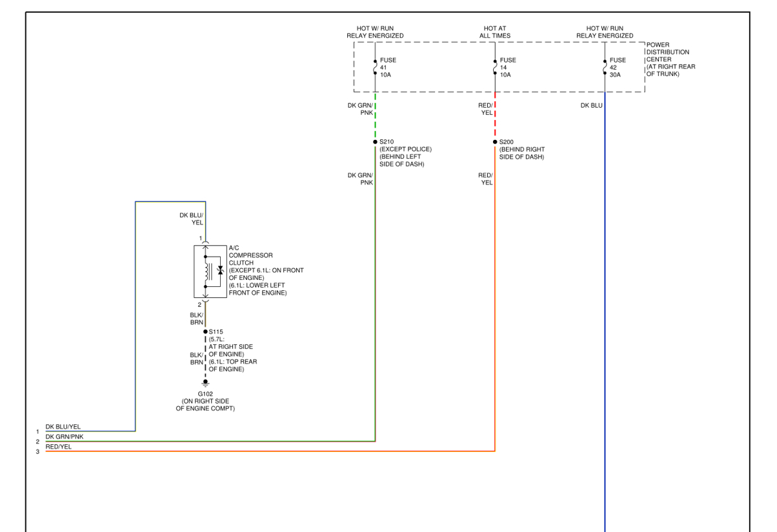
Task: Select the A/C compressor clutch component symbol
Action: (210, 271)
